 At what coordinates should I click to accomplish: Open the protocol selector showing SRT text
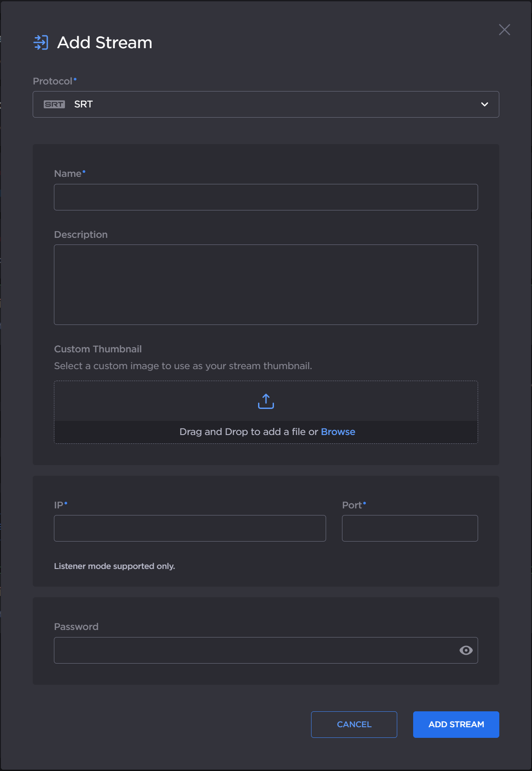84,104
